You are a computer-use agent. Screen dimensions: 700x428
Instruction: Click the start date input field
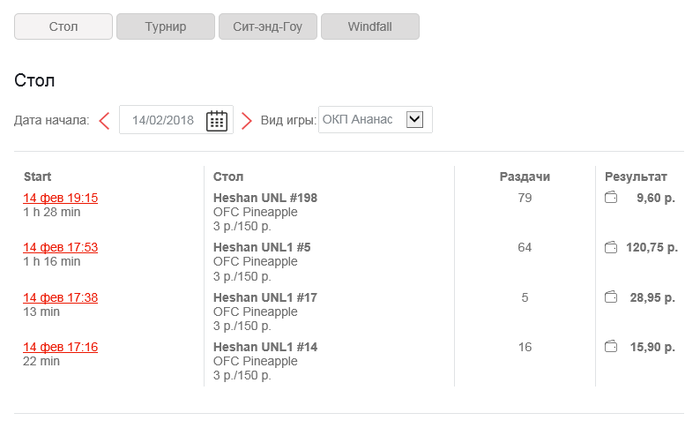[163, 121]
